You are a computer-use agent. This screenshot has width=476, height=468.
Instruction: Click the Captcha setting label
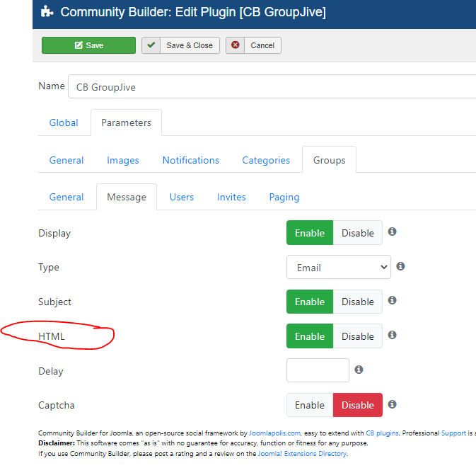click(57, 405)
